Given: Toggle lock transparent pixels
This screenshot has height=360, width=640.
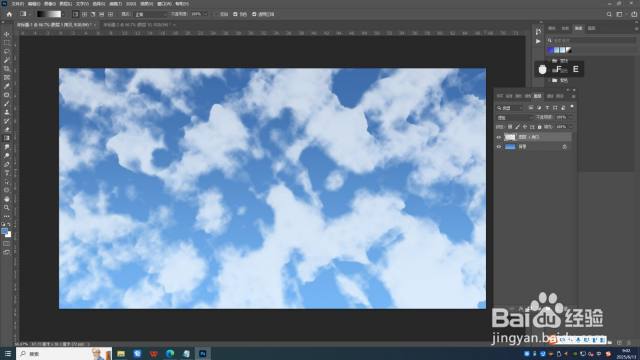Looking at the screenshot, I should (510, 127).
